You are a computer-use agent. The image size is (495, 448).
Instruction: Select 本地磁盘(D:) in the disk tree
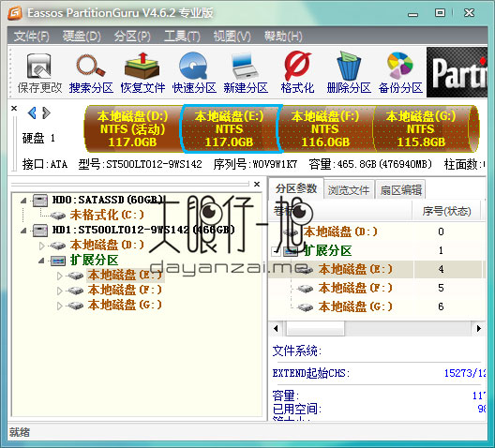(107, 246)
